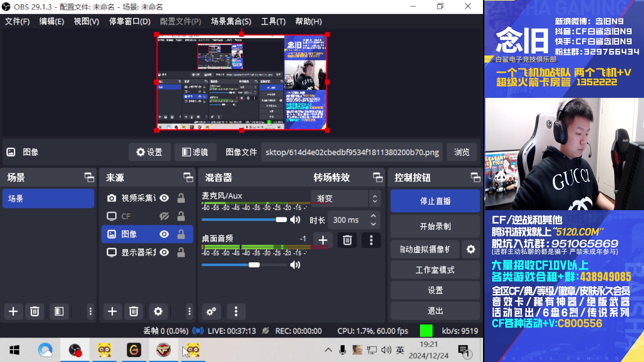Open scenes panel more options
Screen dimensions: 644x362
pos(90,311)
